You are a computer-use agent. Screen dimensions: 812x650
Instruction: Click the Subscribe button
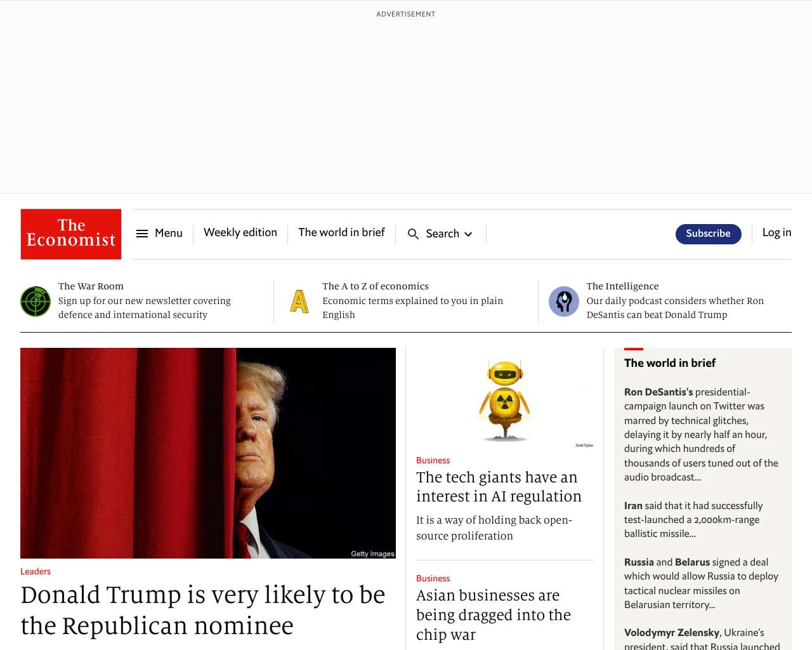click(x=709, y=234)
